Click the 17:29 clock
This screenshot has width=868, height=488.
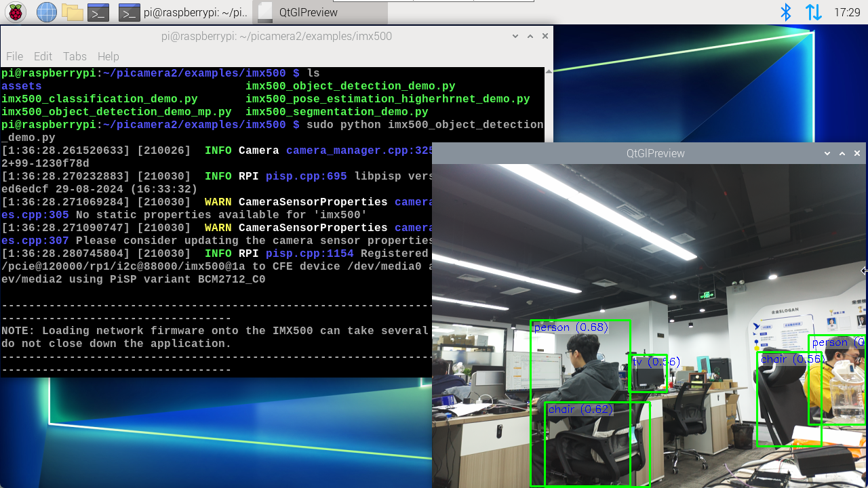tap(847, 12)
